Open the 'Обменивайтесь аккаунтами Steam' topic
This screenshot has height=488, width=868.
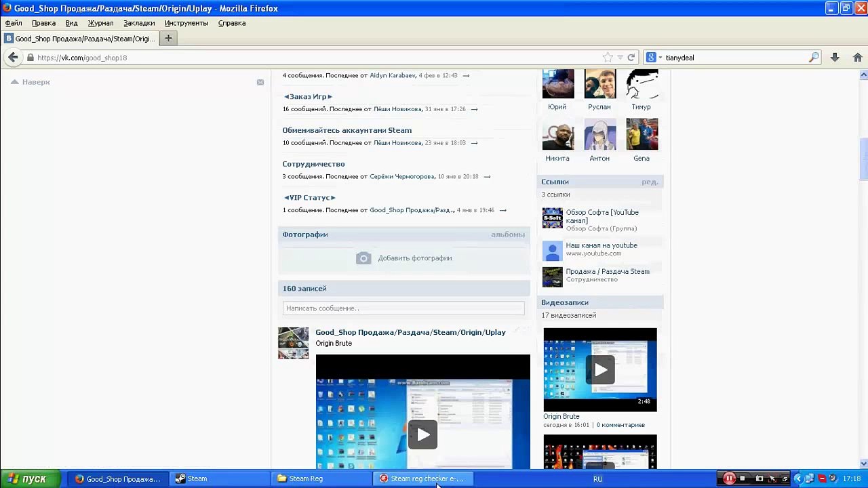(347, 130)
